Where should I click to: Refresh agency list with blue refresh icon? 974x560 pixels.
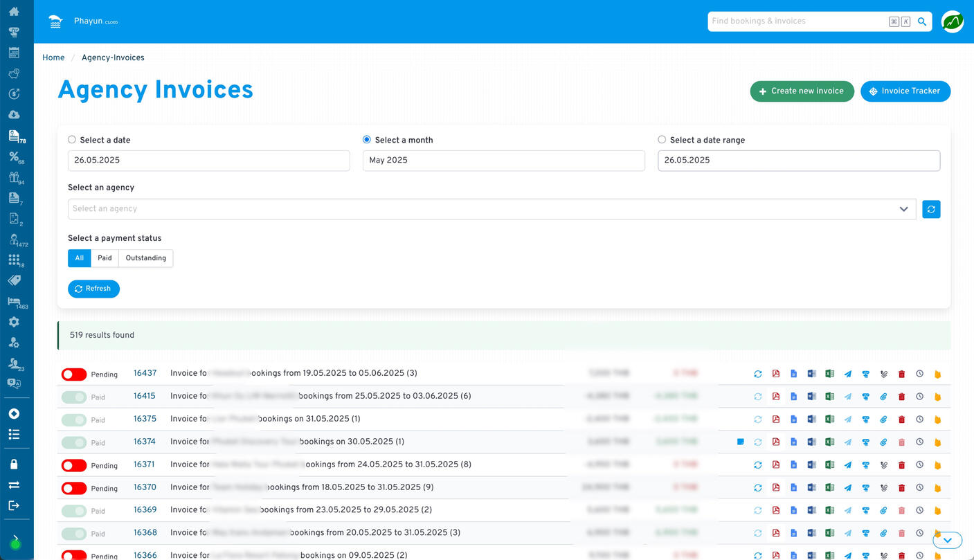click(931, 209)
